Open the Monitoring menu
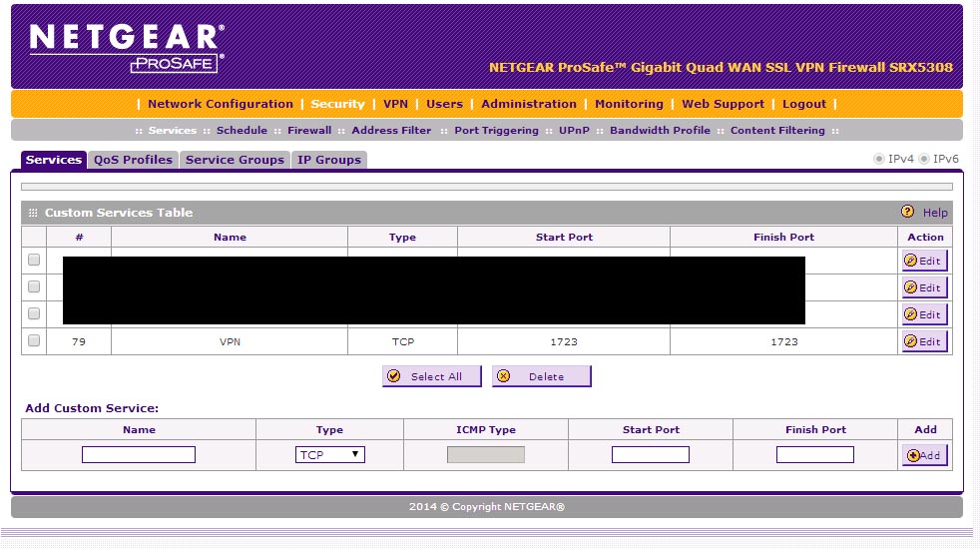 (629, 104)
